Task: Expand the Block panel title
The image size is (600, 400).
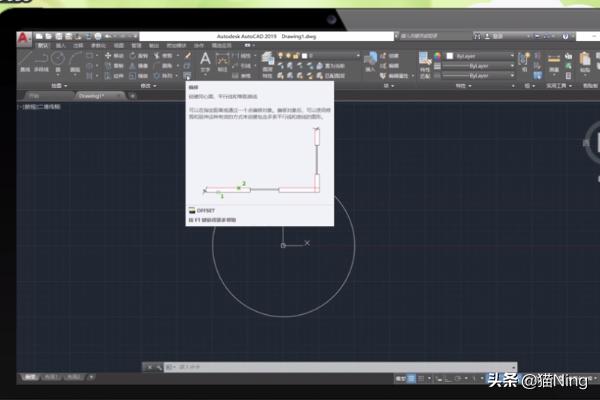Action: pos(389,86)
